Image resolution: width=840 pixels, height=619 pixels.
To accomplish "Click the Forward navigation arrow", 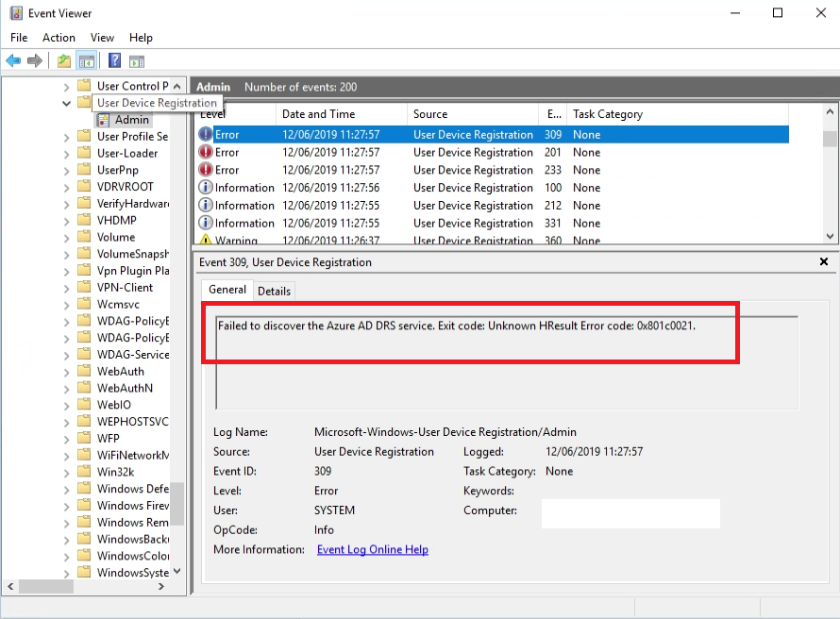I will pos(35,61).
